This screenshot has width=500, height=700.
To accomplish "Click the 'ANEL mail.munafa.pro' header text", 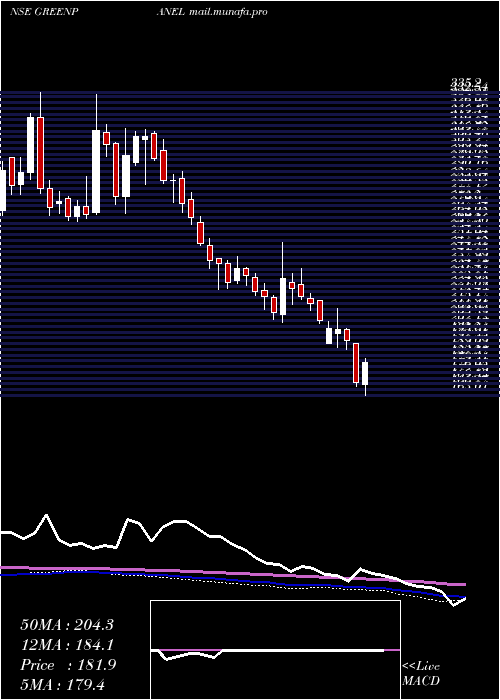I will click(212, 12).
